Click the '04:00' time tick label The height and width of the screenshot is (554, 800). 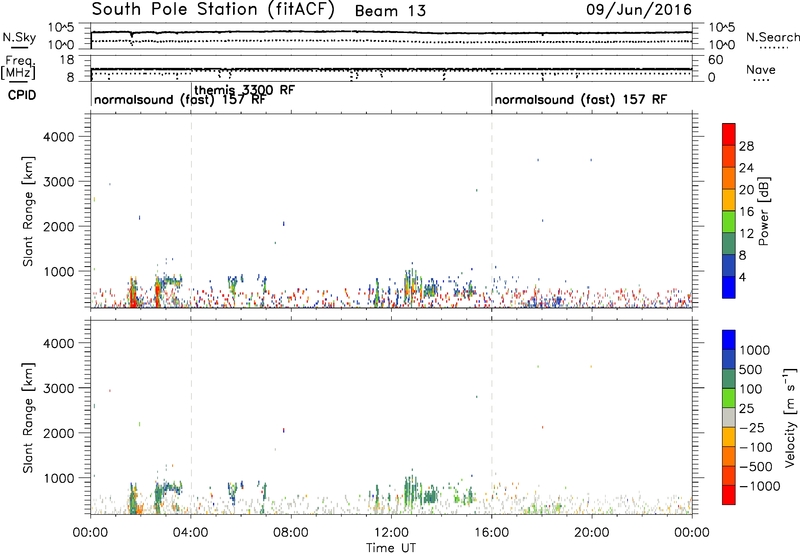pos(190,533)
